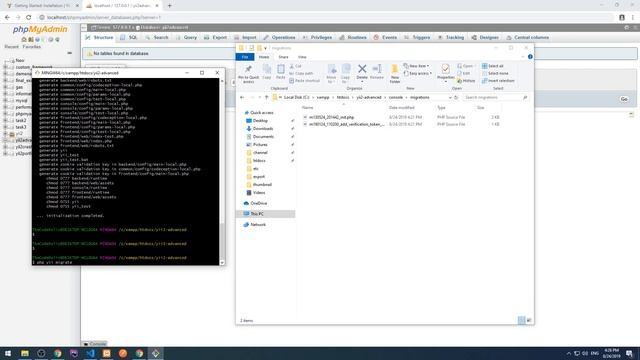Click the phpMyAdmin logo
The image size is (640, 360).
pyautogui.click(x=40, y=29)
